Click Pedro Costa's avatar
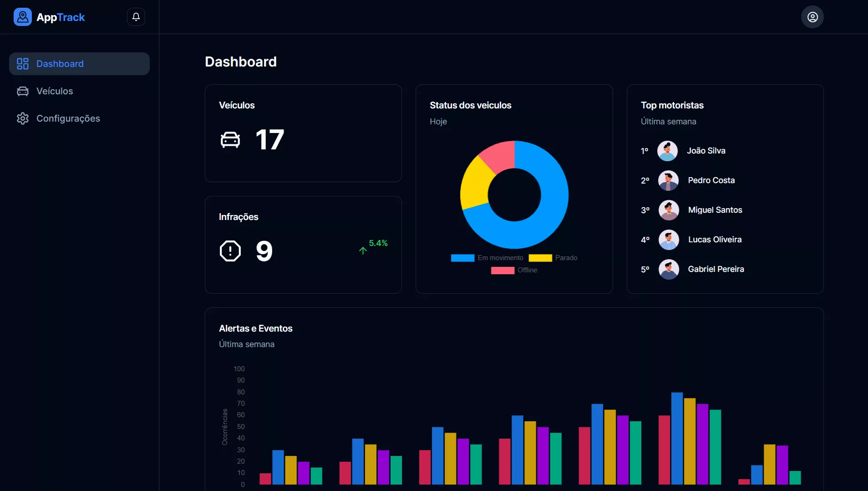The width and height of the screenshot is (868, 491). (668, 180)
